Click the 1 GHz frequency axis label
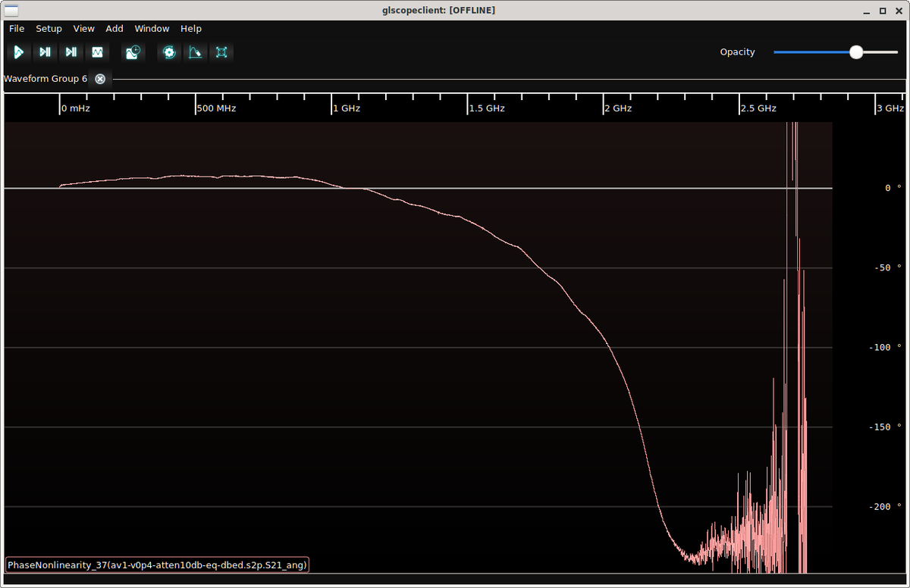This screenshot has width=910, height=588. (347, 108)
